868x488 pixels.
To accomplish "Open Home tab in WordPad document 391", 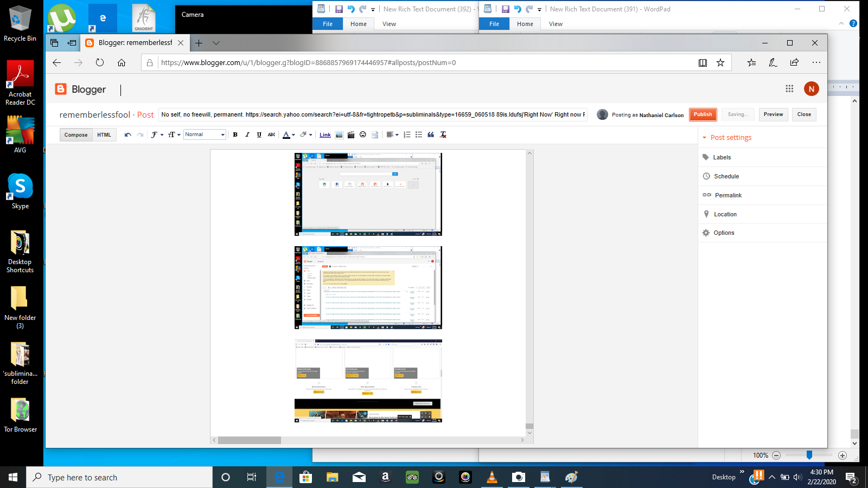I will [x=525, y=24].
